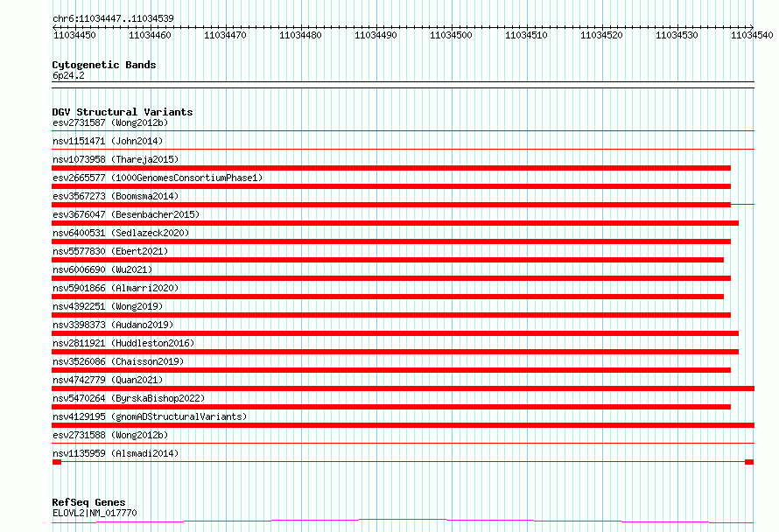This screenshot has height=532, width=779.
Task: Select the red bar for nsv4742779
Action: (403, 388)
